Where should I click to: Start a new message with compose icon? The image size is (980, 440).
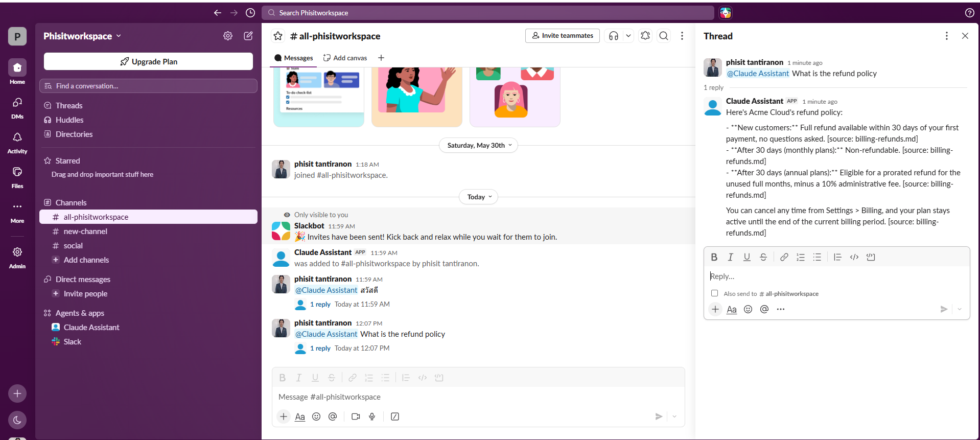248,36
